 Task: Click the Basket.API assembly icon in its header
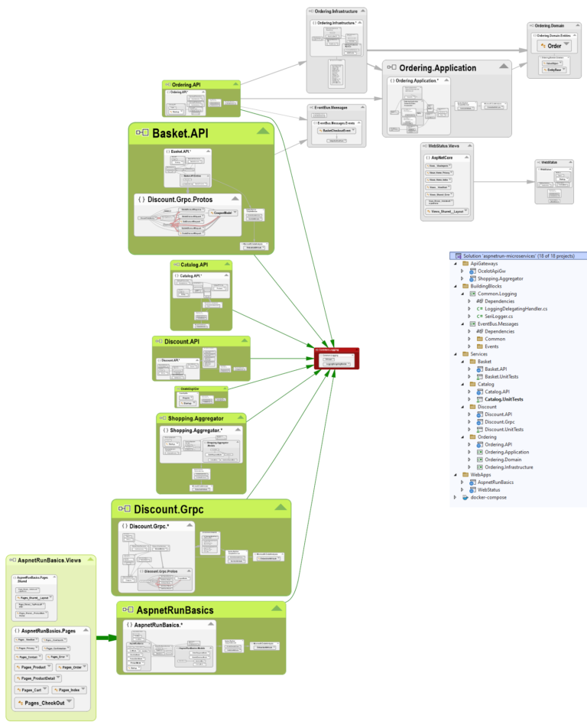point(142,134)
